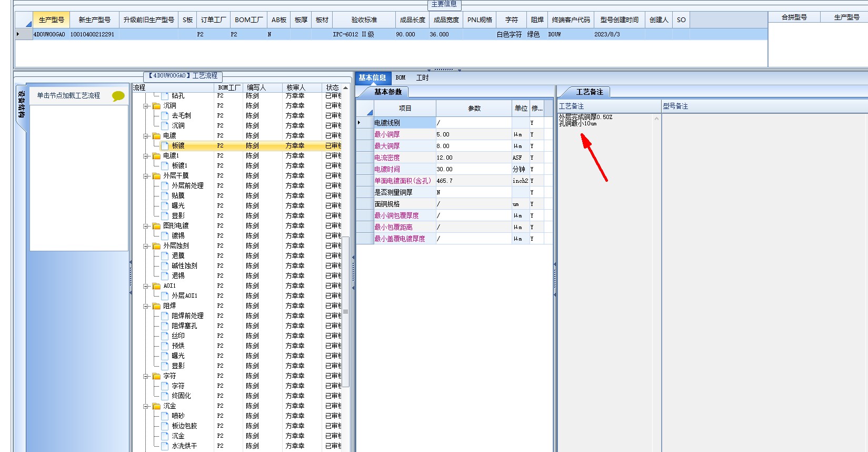Click the 阻焊塞孔 document icon
Screen dimensions: 868x452
(x=165, y=326)
